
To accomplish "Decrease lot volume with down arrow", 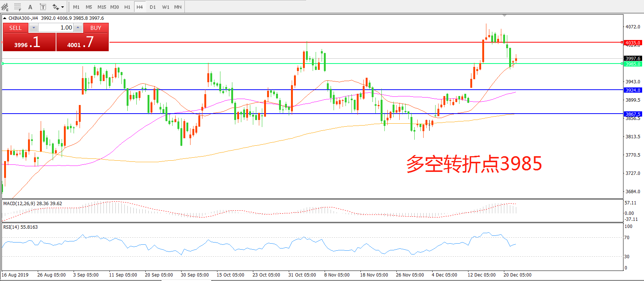I will [x=34, y=28].
